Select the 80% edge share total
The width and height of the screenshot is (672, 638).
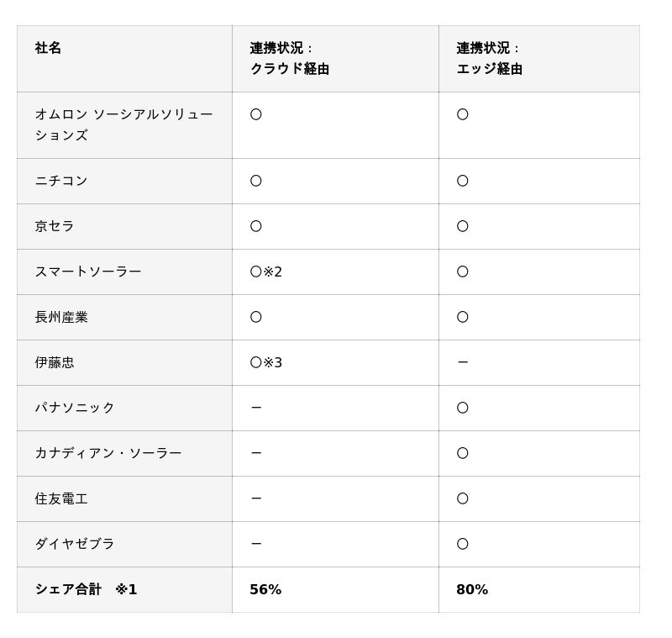472,589
